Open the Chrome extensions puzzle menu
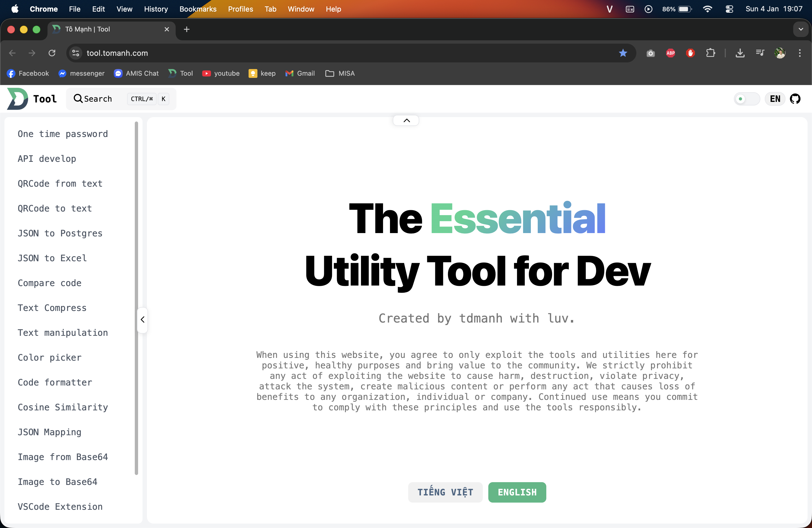The image size is (812, 528). (710, 53)
